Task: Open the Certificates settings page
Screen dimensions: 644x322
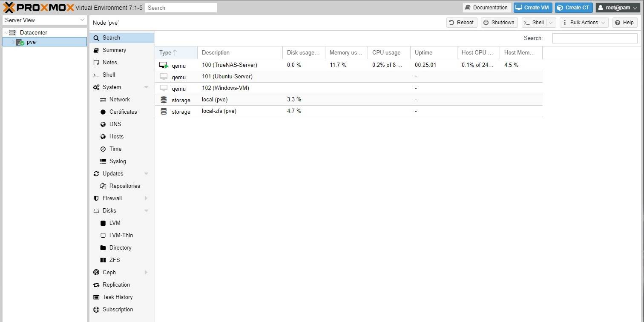Action: pos(123,112)
